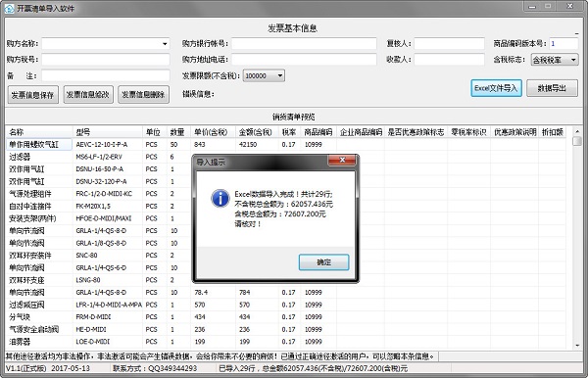Image resolution: width=588 pixels, height=378 pixels.
Task: Focus the 备注 input field
Action: 106,75
